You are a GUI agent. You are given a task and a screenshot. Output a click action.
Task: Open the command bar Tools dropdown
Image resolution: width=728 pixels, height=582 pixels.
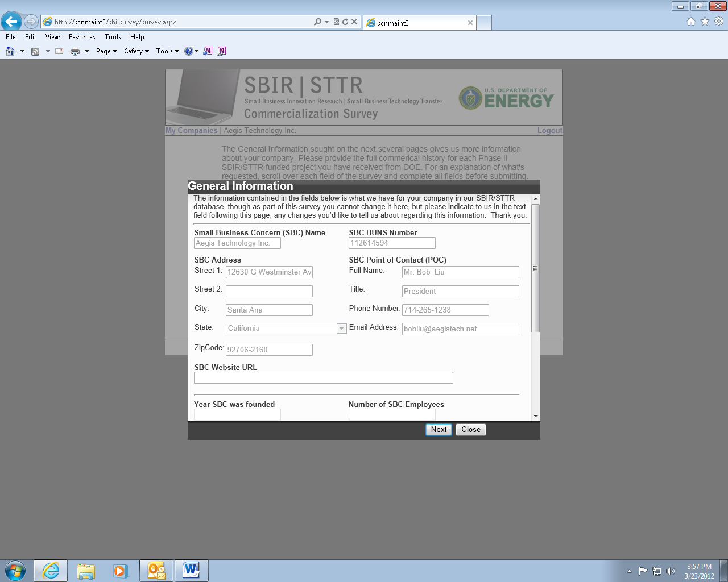pos(167,51)
